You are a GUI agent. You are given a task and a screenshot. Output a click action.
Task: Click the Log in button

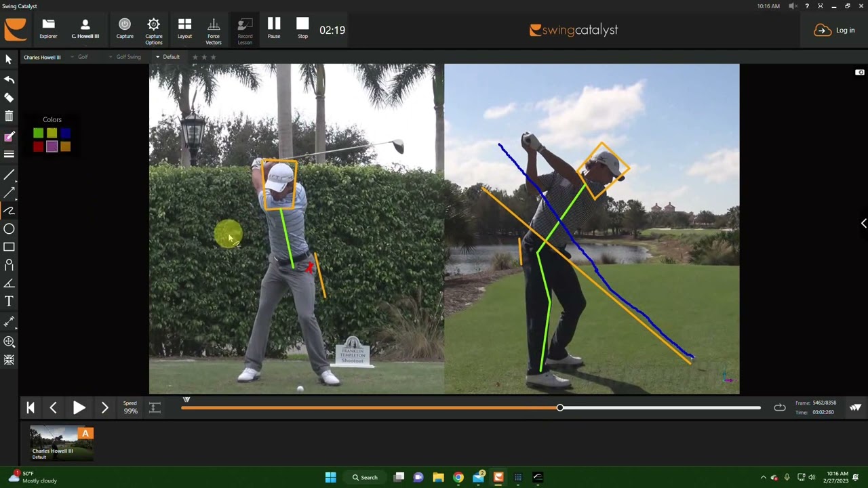pyautogui.click(x=835, y=30)
